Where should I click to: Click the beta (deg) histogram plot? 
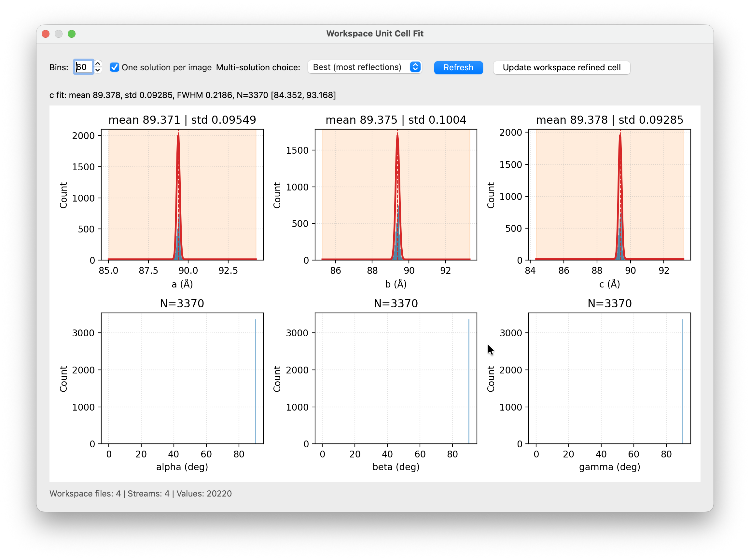click(x=396, y=378)
